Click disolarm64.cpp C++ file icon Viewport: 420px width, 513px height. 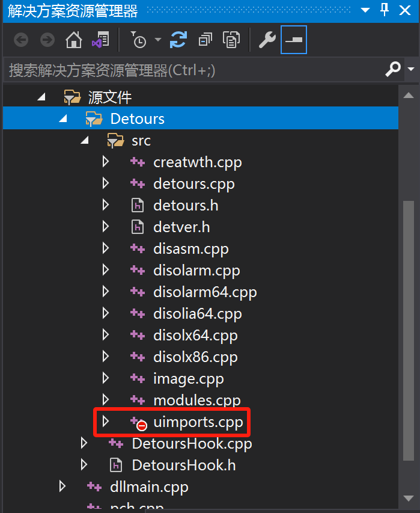[x=138, y=292]
